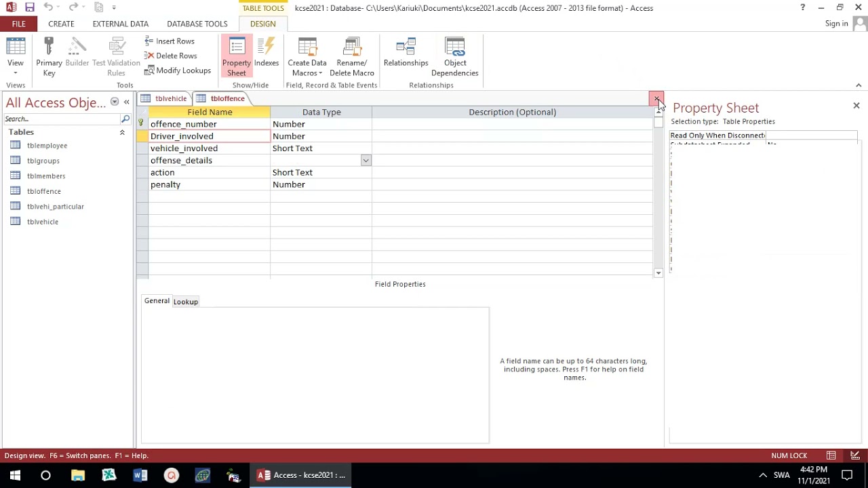Select the General field properties tab

[x=157, y=301]
